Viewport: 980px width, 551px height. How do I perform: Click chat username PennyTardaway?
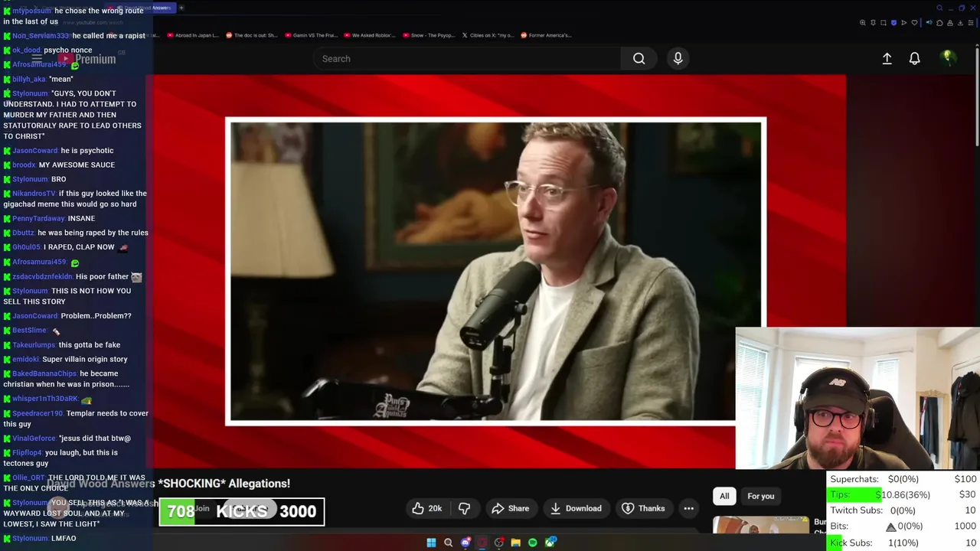point(38,219)
